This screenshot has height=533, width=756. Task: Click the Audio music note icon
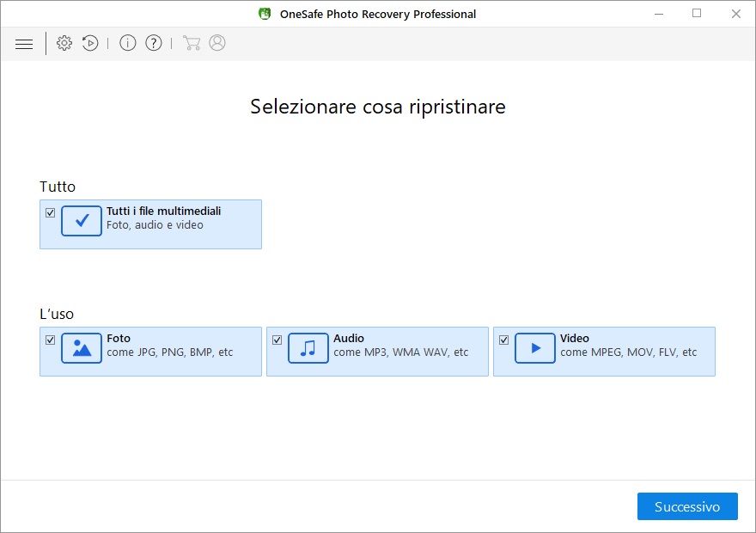[x=308, y=348]
